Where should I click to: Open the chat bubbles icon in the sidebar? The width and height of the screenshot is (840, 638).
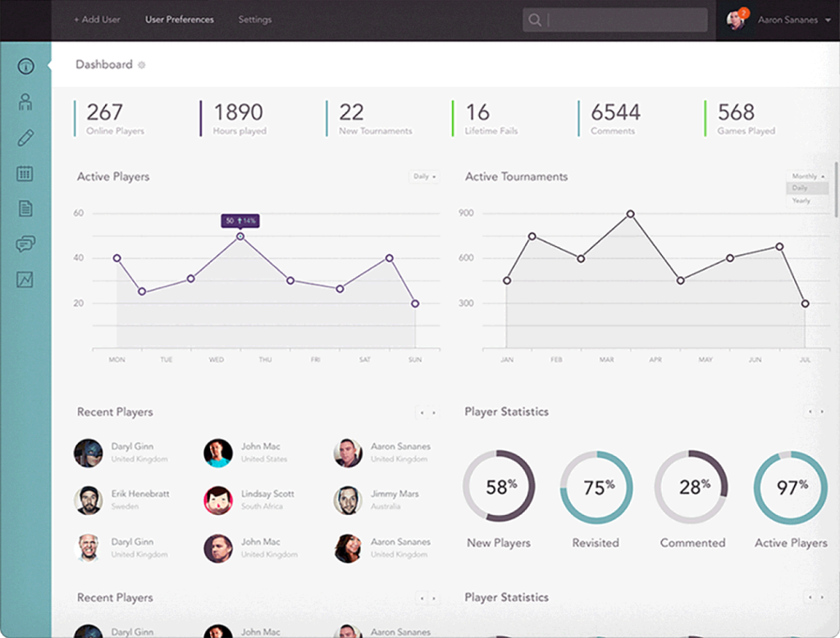[25, 244]
